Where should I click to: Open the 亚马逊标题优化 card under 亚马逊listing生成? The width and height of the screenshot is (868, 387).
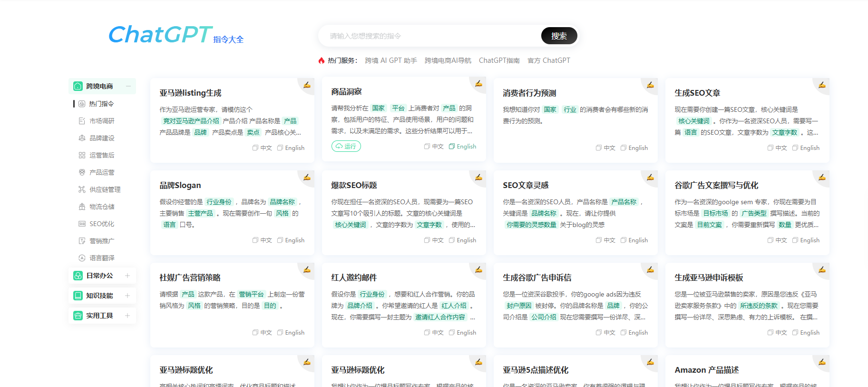point(186,370)
